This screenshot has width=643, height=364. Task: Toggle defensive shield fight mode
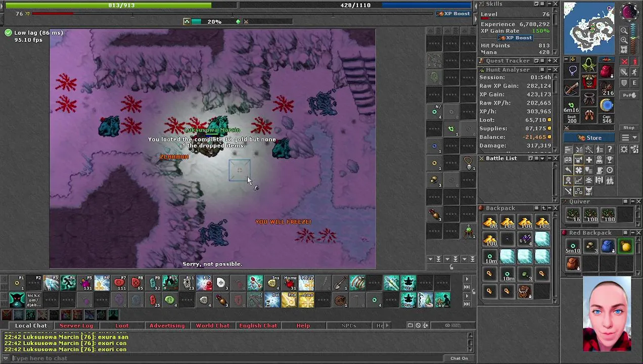[x=624, y=82]
